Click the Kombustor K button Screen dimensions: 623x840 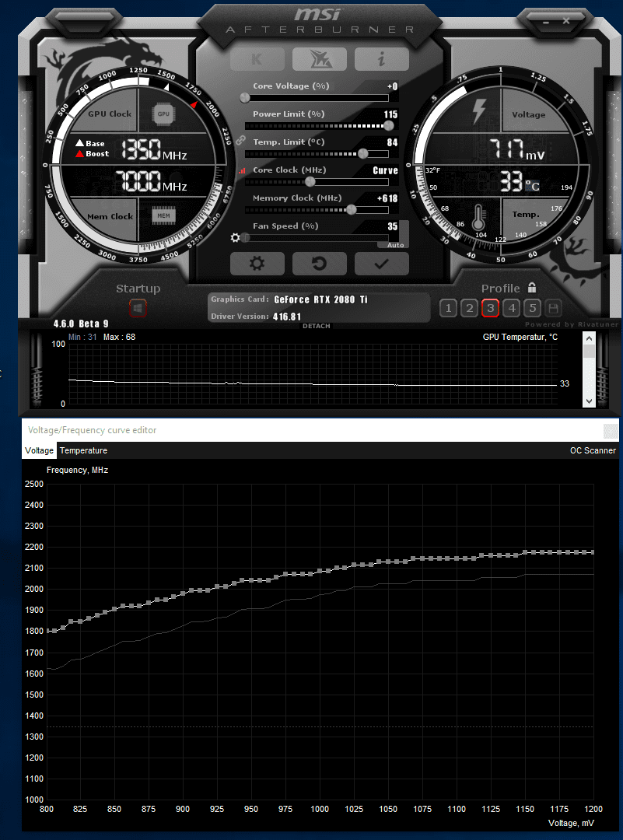257,59
